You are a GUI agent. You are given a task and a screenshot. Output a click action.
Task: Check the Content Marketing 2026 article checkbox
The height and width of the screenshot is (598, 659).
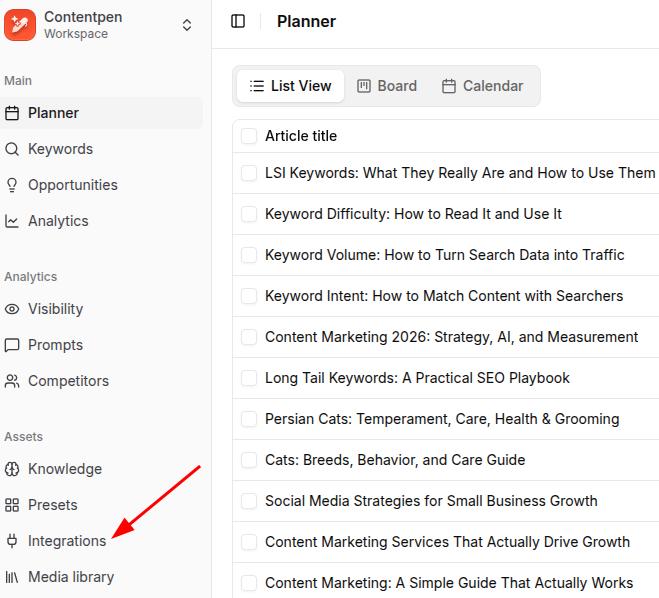[249, 337]
